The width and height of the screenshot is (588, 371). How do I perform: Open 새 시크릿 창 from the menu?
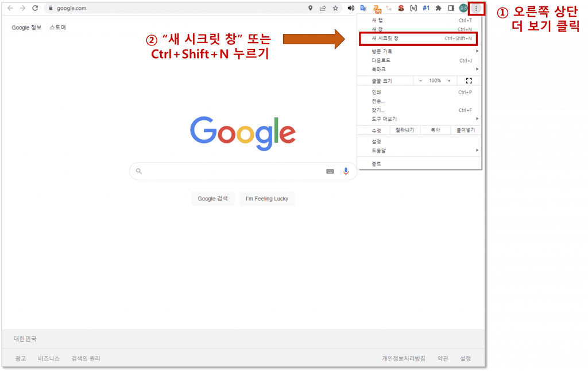(418, 38)
